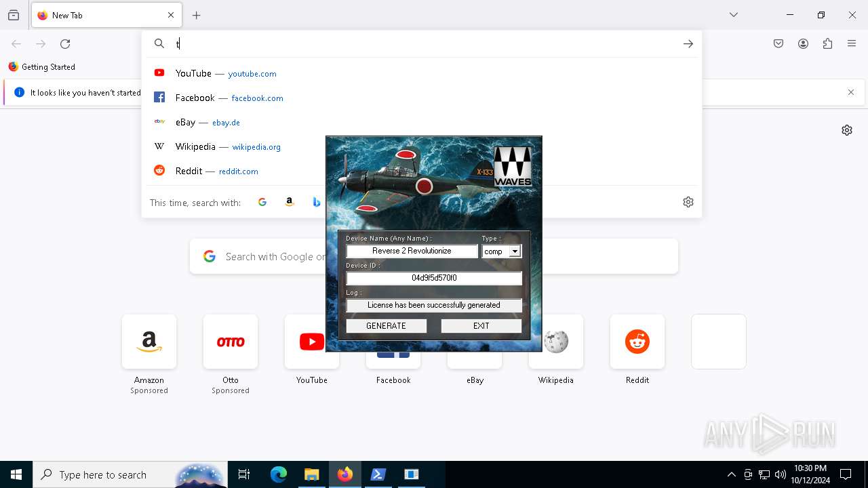Dismiss the notification bar
The image size is (868, 488).
click(x=851, y=92)
